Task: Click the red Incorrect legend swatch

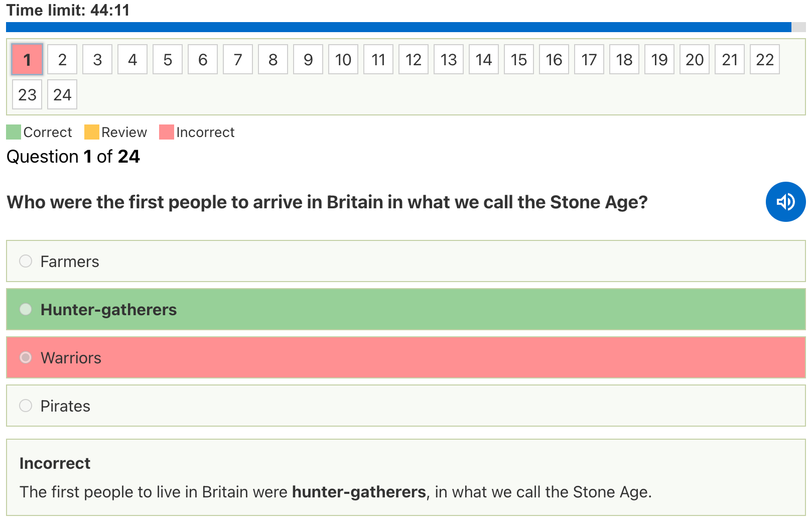Action: pyautogui.click(x=166, y=132)
